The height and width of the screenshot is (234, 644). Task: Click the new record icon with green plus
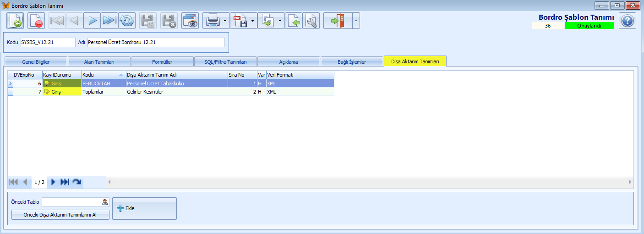[x=15, y=21]
